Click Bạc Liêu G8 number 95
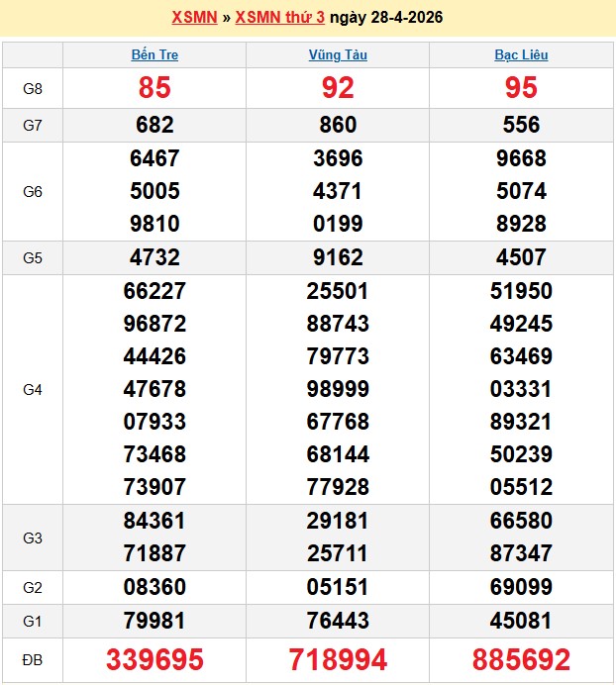Viewport: 616px width, 685px height. tap(521, 87)
